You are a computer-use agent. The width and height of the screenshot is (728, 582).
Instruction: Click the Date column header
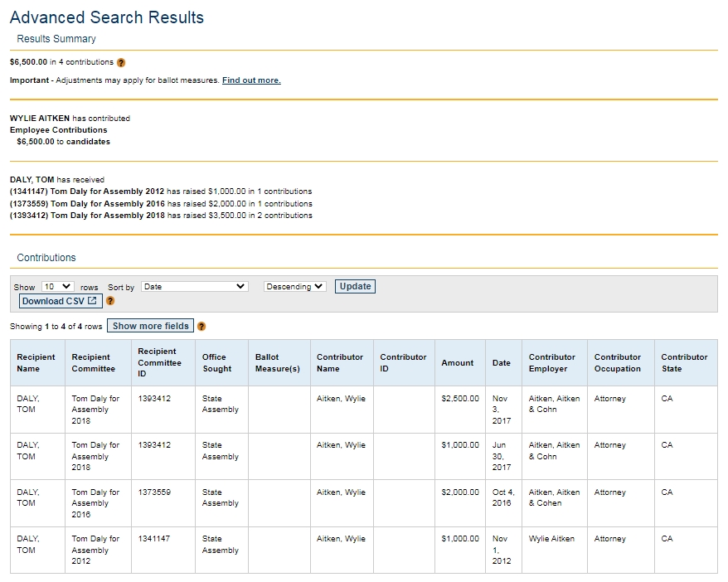coord(502,363)
